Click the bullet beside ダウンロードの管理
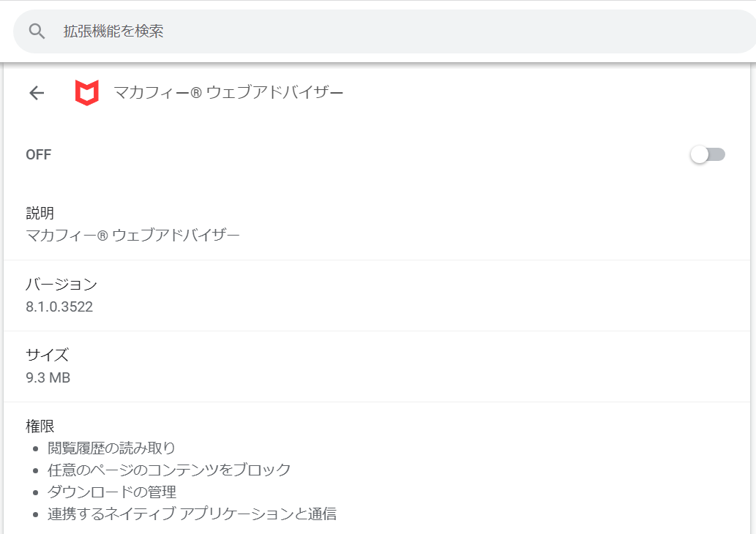Image resolution: width=756 pixels, height=534 pixels. point(35,492)
